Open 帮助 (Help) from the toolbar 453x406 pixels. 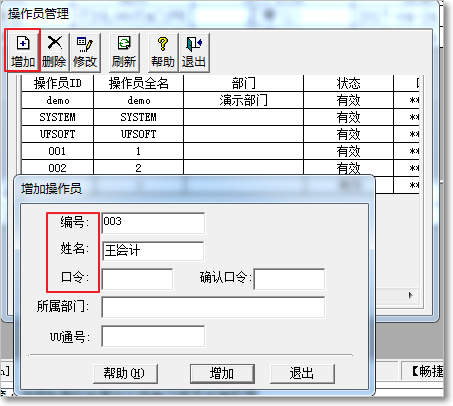point(163,52)
